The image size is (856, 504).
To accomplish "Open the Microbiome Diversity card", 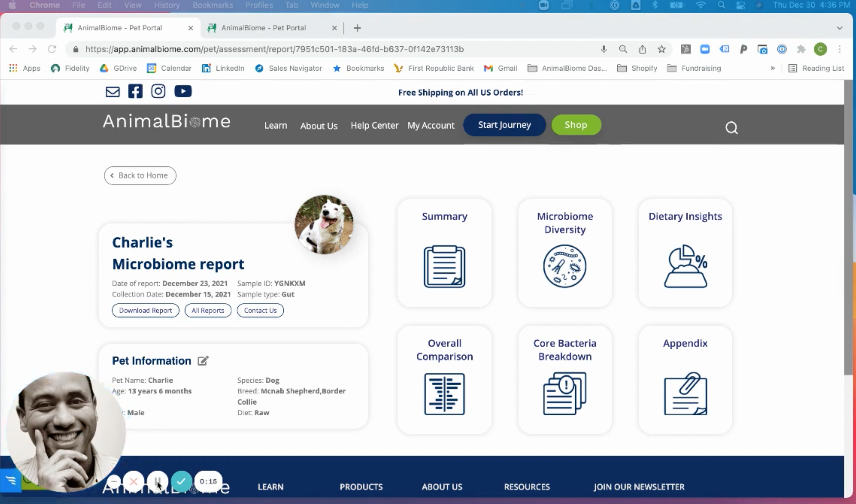I will tap(565, 253).
